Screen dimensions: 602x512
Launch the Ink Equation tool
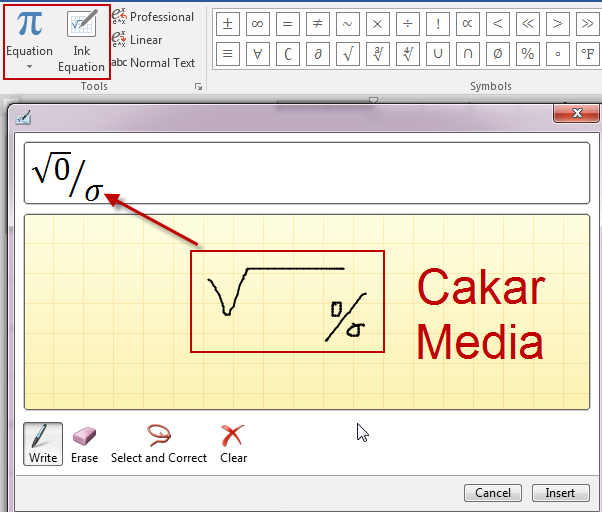coord(81,41)
